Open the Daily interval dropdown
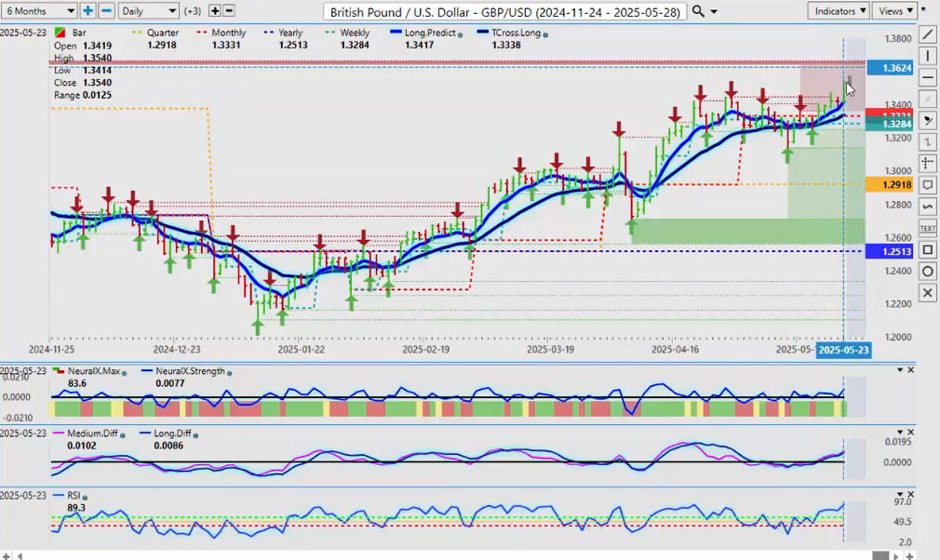Screen dimensions: 940x560 148,11
